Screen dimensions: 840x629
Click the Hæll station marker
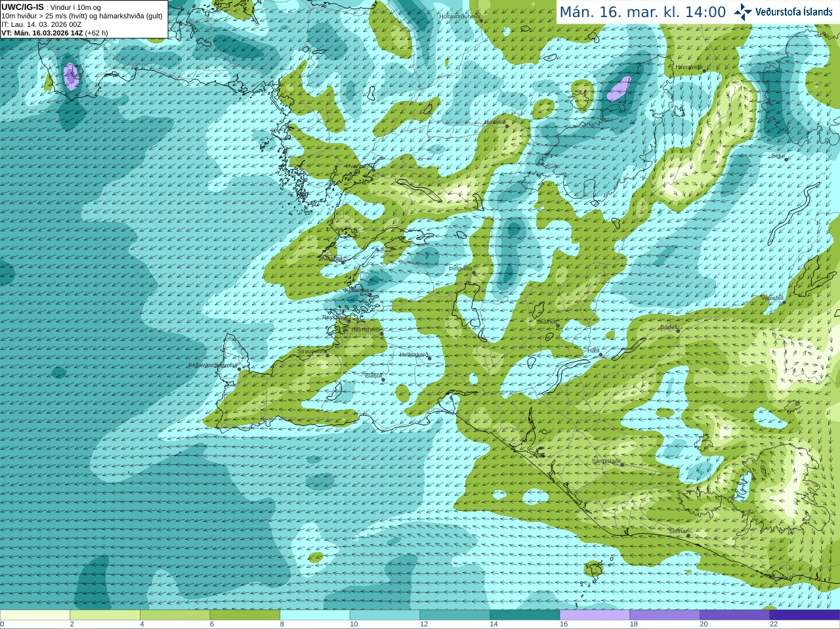point(601,355)
